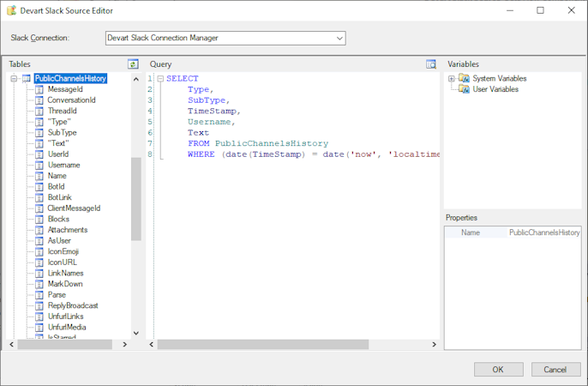Collapse the PublicChannelsHistory tree node
Screen dimensions: 588x386
coord(14,78)
